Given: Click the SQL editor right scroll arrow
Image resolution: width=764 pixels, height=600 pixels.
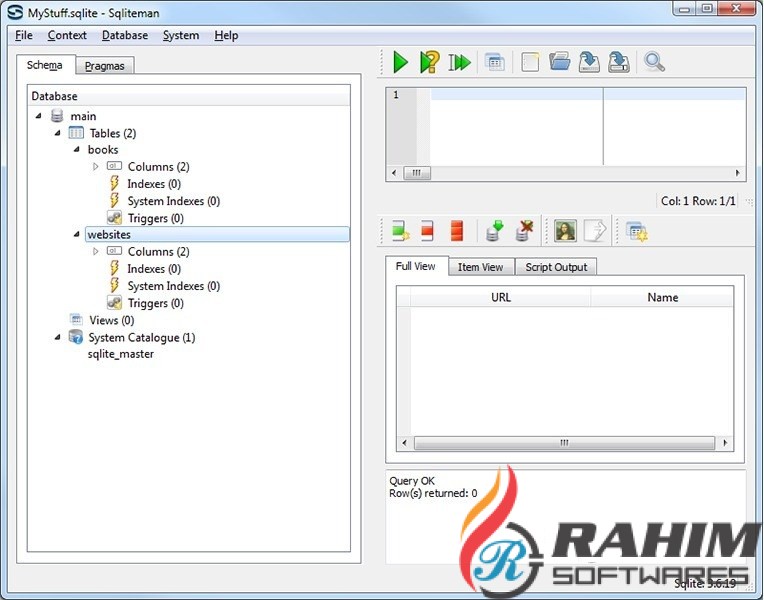Looking at the screenshot, I should pyautogui.click(x=737, y=173).
